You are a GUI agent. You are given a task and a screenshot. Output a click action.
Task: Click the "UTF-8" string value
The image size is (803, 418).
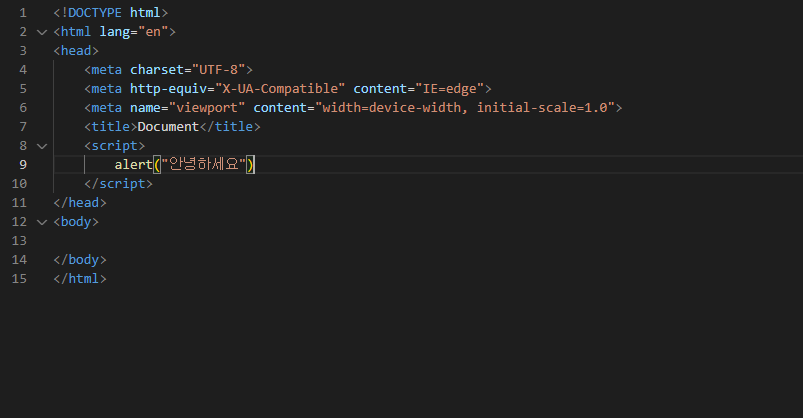click(219, 70)
